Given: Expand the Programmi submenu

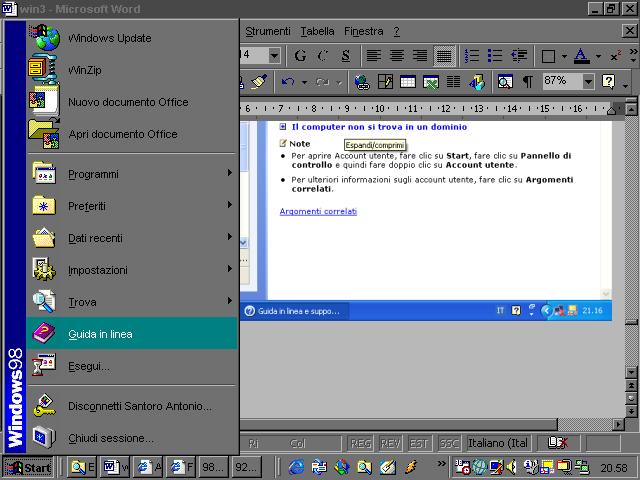Looking at the screenshot, I should 132,174.
